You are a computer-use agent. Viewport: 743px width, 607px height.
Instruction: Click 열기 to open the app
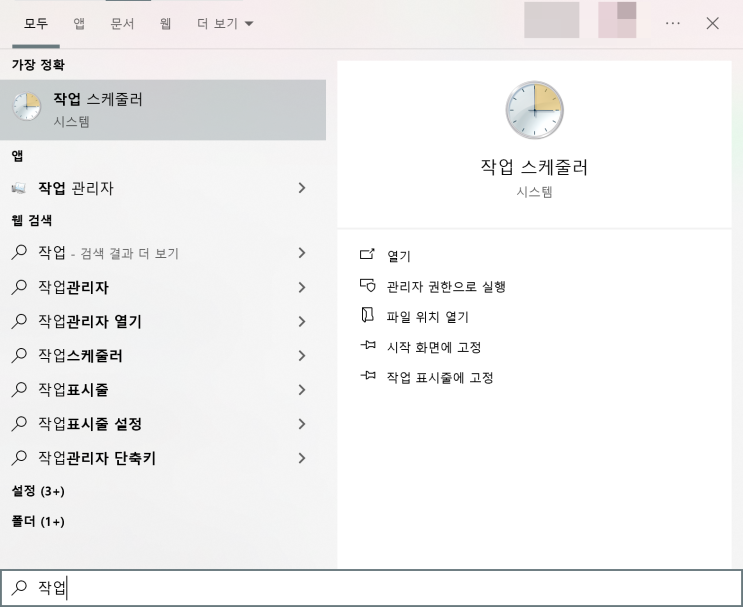399,256
